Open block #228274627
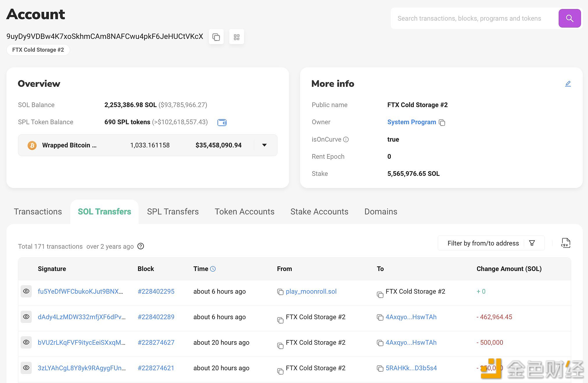Image resolution: width=588 pixels, height=383 pixels. click(x=156, y=342)
